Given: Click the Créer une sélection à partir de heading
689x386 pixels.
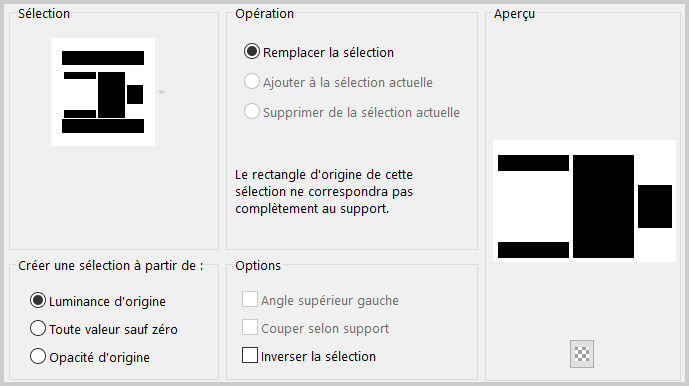Looking at the screenshot, I should pos(111,266).
